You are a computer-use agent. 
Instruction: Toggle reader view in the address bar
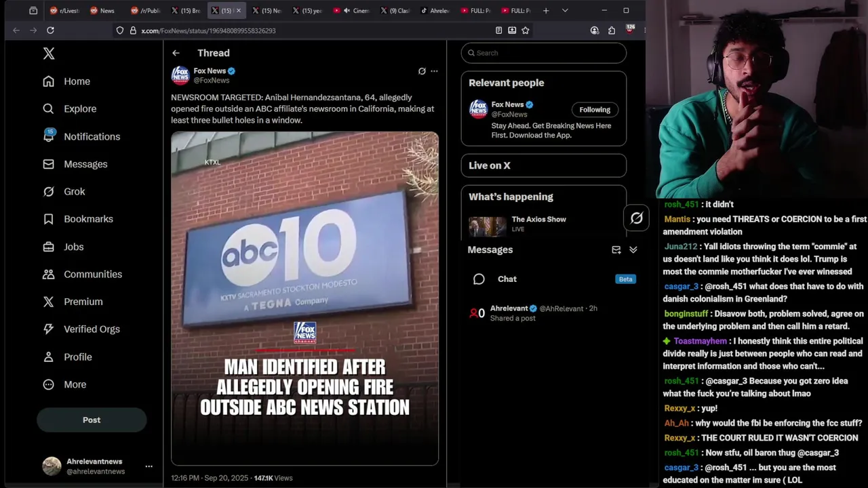(x=498, y=30)
